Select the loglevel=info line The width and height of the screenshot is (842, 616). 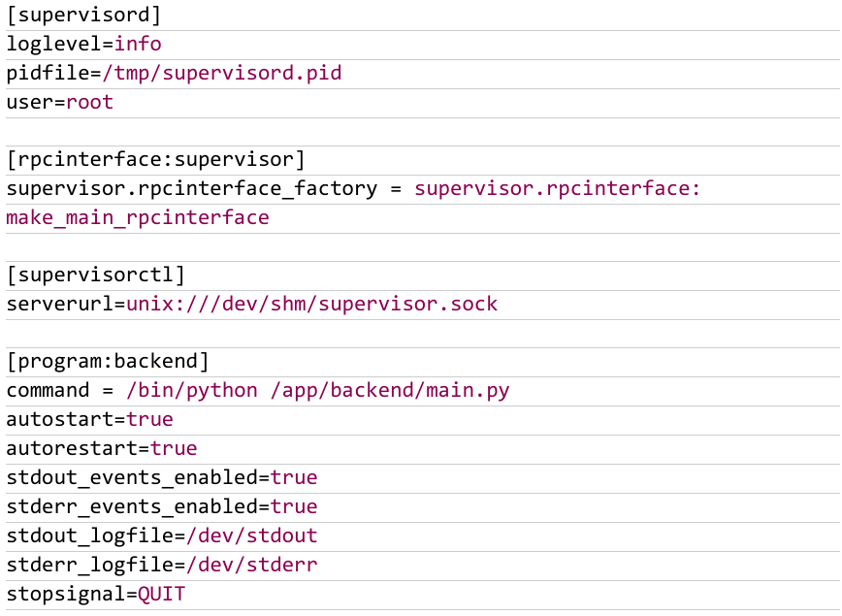[83, 44]
